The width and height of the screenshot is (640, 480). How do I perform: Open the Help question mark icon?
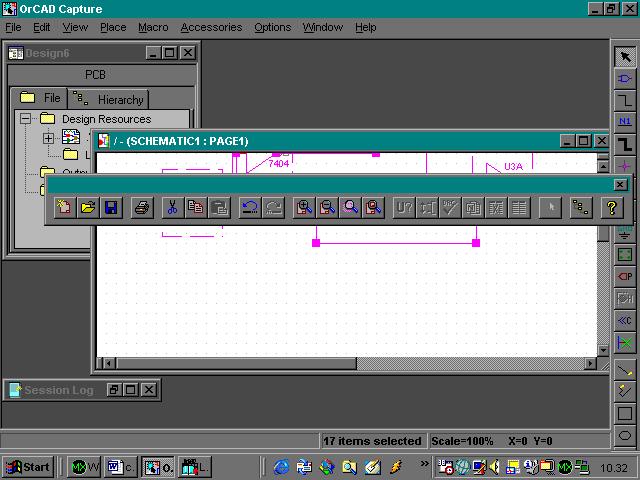[x=612, y=208]
